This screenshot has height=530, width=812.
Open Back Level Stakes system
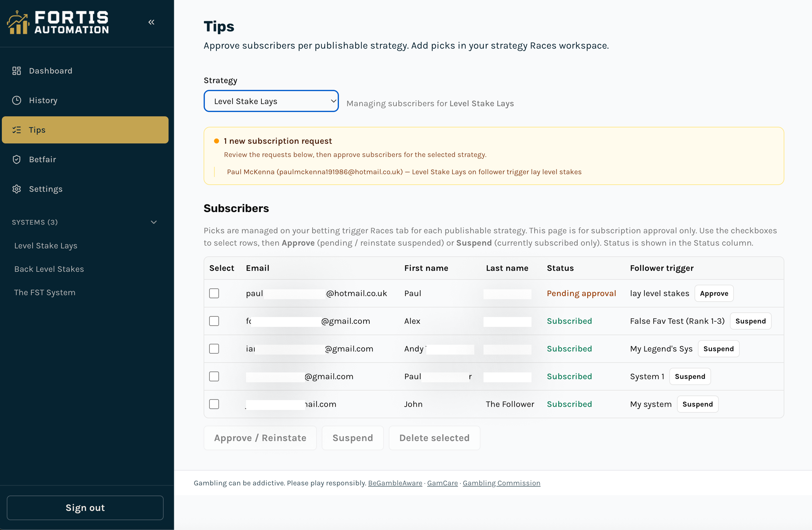click(x=49, y=269)
